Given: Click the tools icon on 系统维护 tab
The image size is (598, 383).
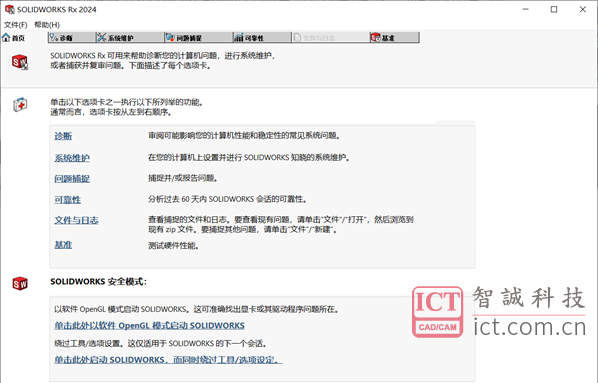Looking at the screenshot, I should pos(101,37).
